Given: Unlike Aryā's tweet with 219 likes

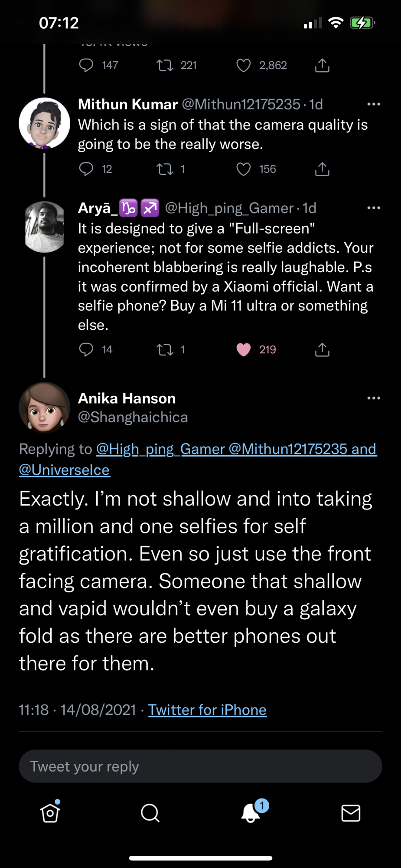Looking at the screenshot, I should (x=244, y=349).
